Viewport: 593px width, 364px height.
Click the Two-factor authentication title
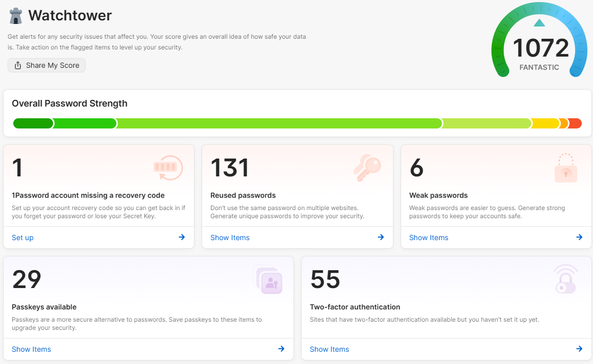pos(355,307)
